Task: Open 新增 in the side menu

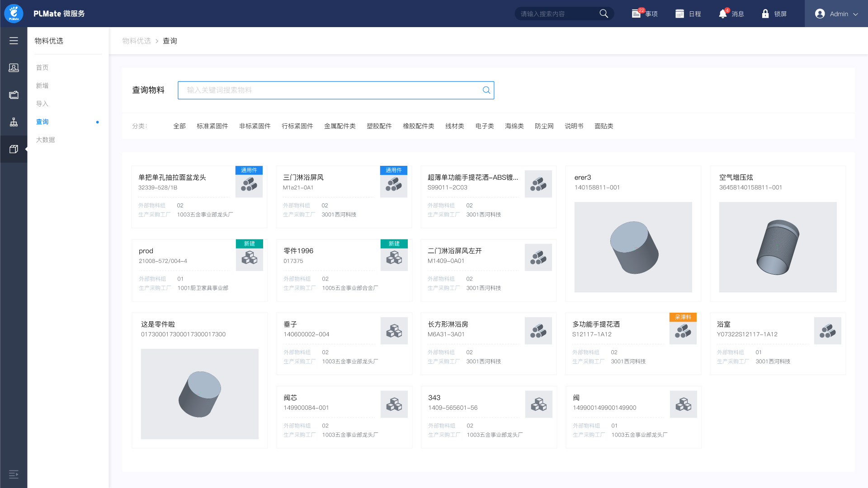Action: pos(42,86)
